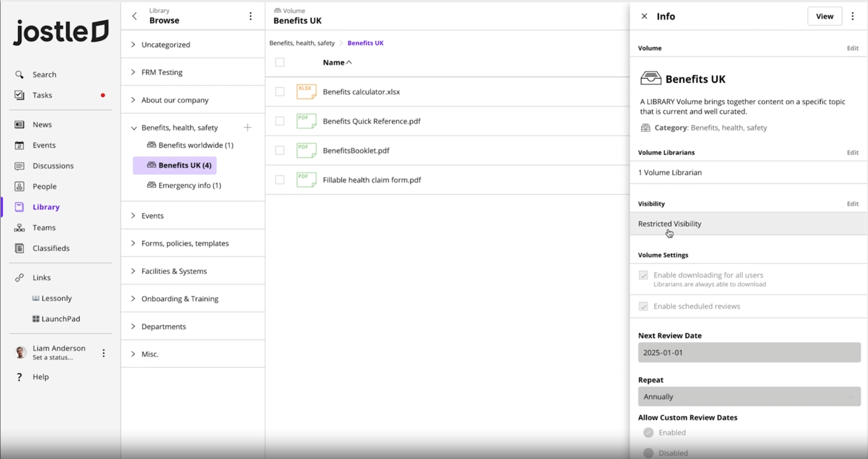Toggle the select-all checkbox beside Name
Viewport: 868px width, 459px height.
(x=280, y=63)
